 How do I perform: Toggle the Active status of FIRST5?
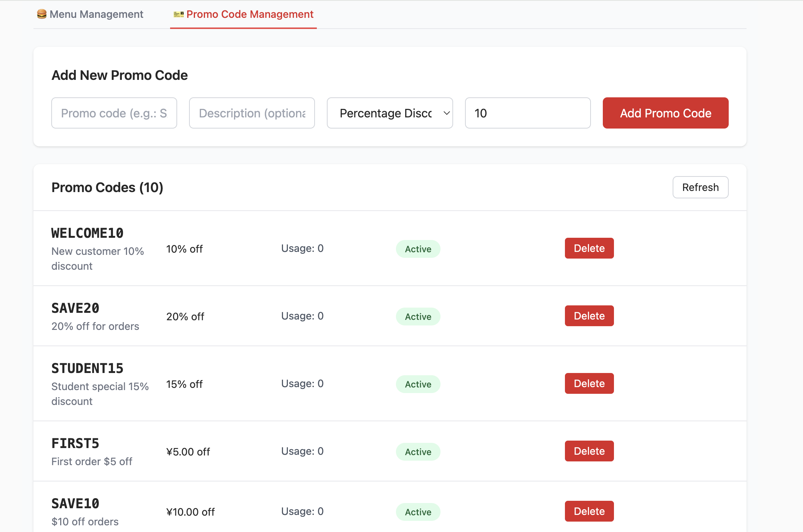point(418,452)
